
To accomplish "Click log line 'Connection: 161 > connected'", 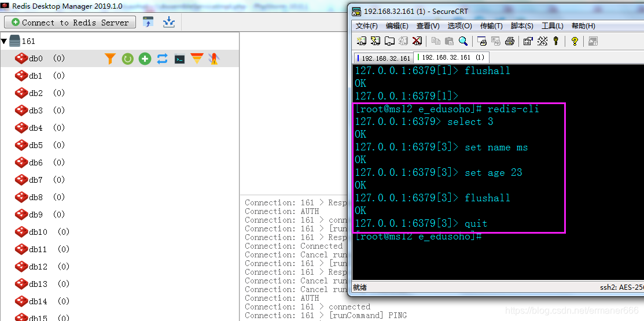I will 308,307.
